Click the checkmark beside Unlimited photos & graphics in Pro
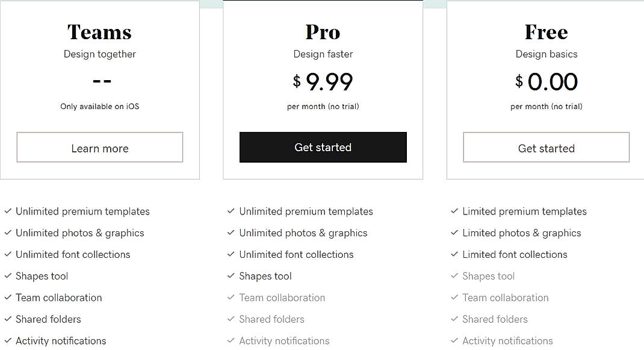The image size is (644, 350). (231, 233)
